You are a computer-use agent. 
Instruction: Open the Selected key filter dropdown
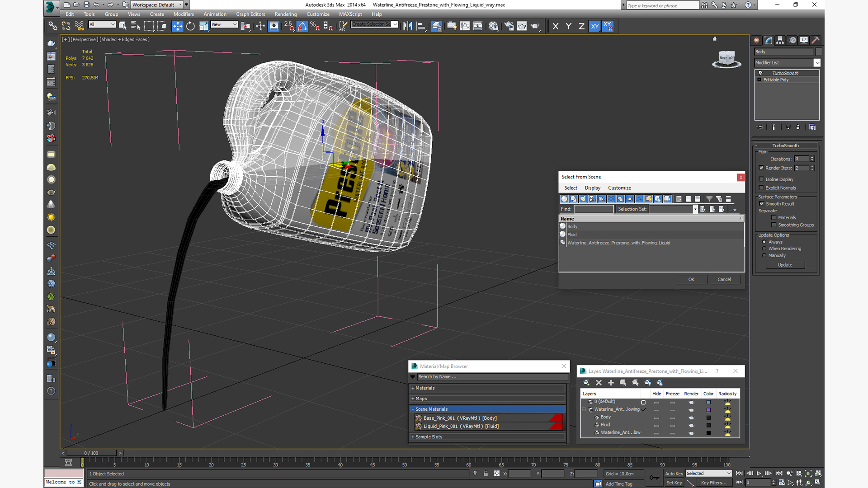[708, 473]
